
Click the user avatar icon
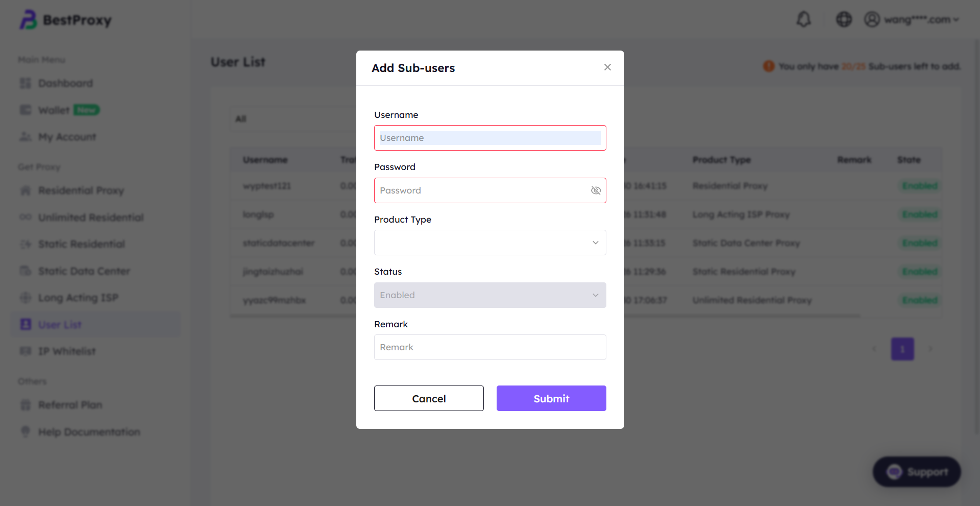pos(872,19)
